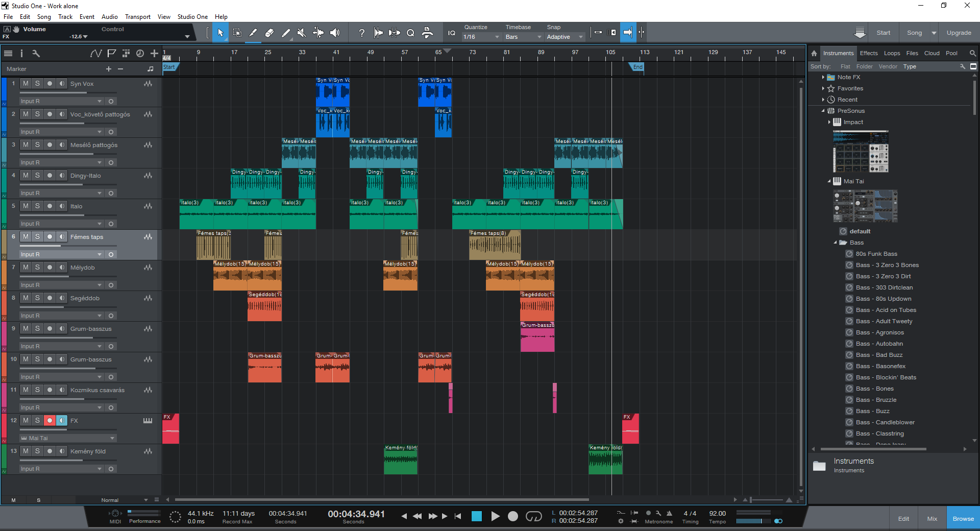Select the Arrow tool in the toolbar
Image resolution: width=980 pixels, height=531 pixels.
[220, 33]
